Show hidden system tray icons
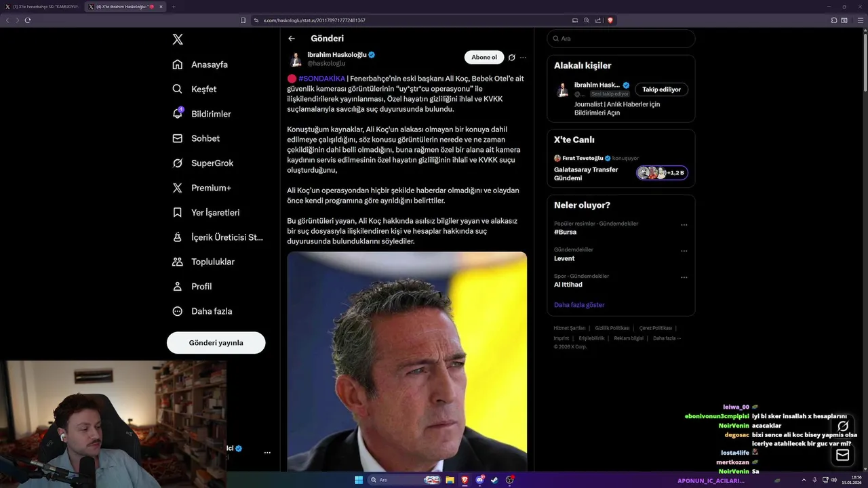 pyautogui.click(x=803, y=480)
